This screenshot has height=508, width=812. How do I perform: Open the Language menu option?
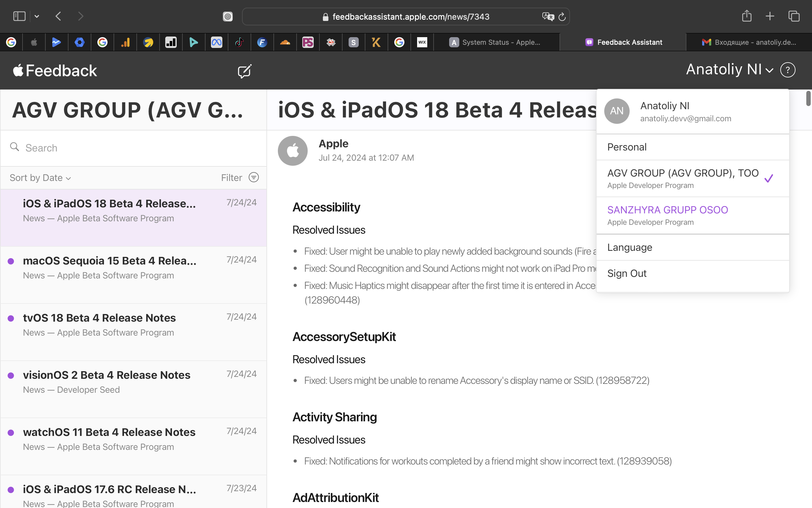[x=692, y=248]
